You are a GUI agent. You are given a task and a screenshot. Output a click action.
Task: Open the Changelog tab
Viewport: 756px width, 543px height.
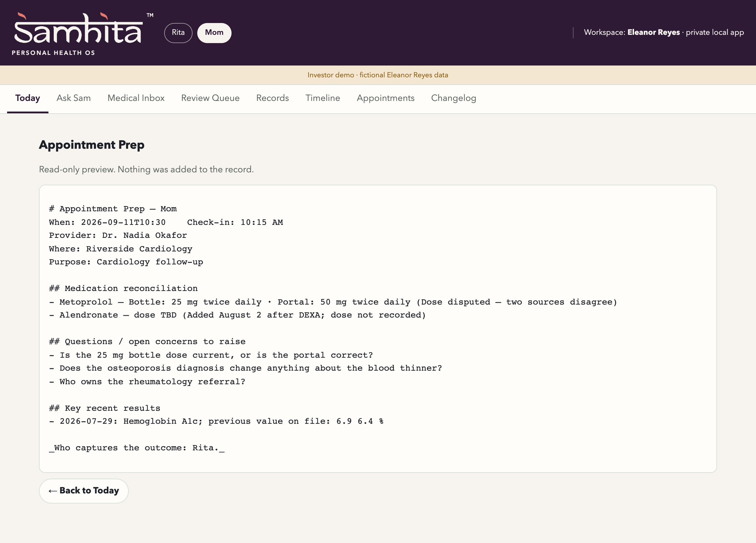tap(454, 98)
